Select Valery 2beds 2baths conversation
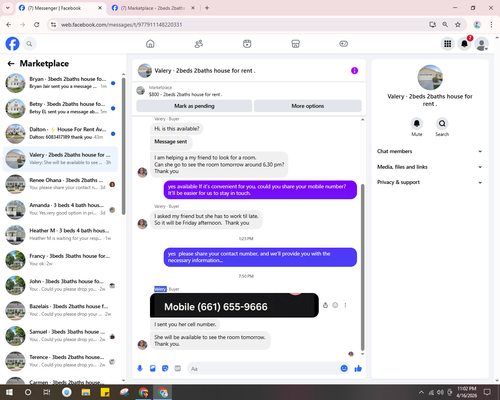 coord(60,159)
